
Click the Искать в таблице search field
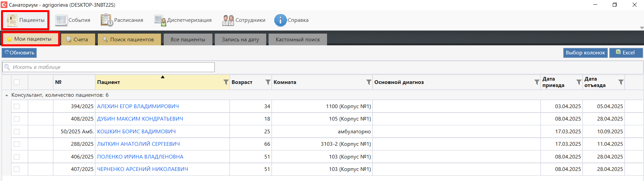(x=111, y=67)
